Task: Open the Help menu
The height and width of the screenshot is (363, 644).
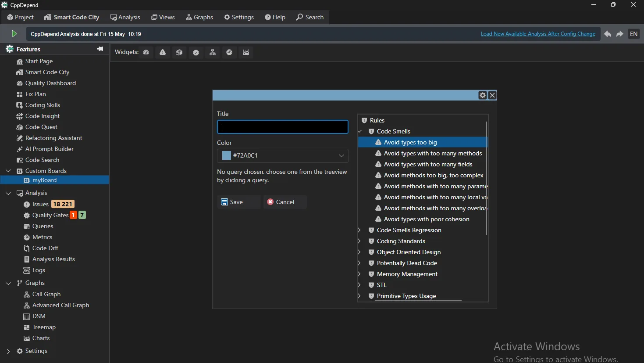Action: (275, 17)
